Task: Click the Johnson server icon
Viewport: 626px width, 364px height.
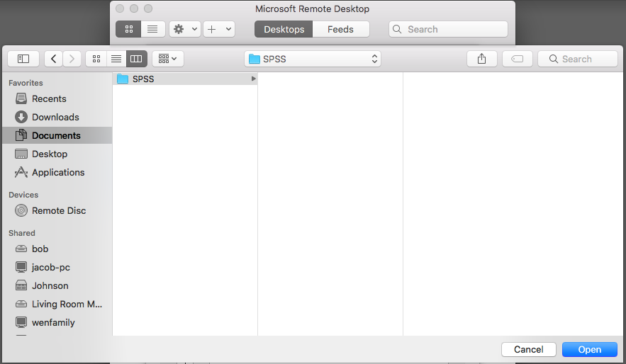Action: [21, 285]
